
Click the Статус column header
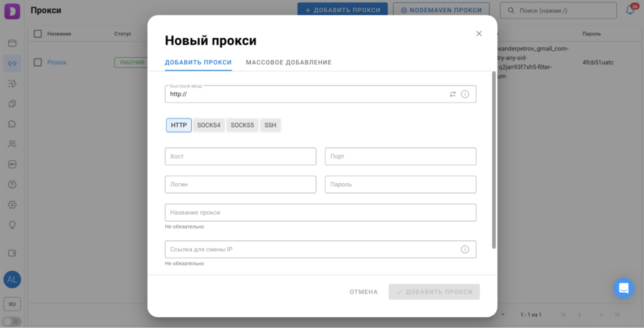(123, 34)
